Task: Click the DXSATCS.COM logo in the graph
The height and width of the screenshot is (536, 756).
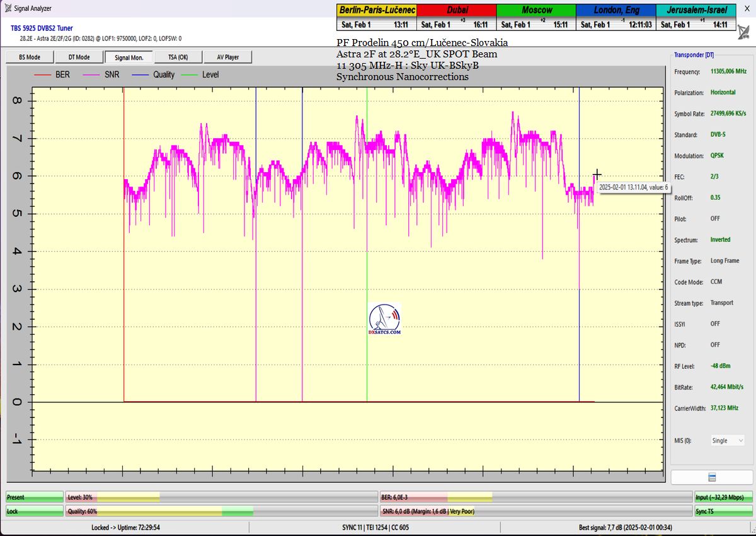Action: tap(384, 318)
